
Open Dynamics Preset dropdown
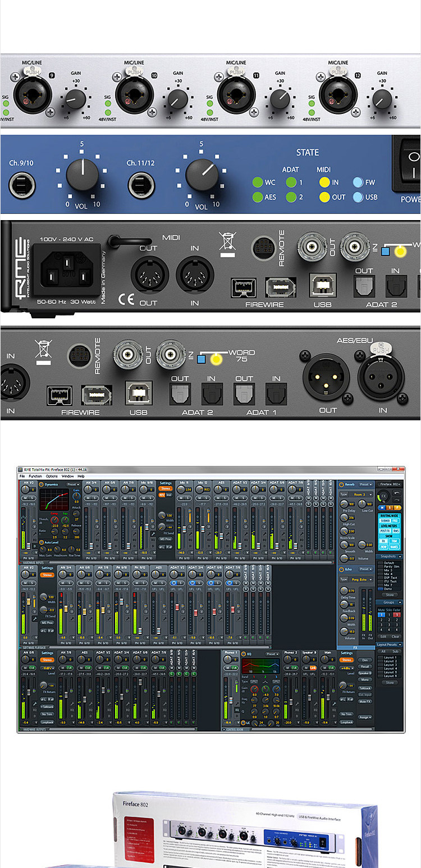pos(74,484)
